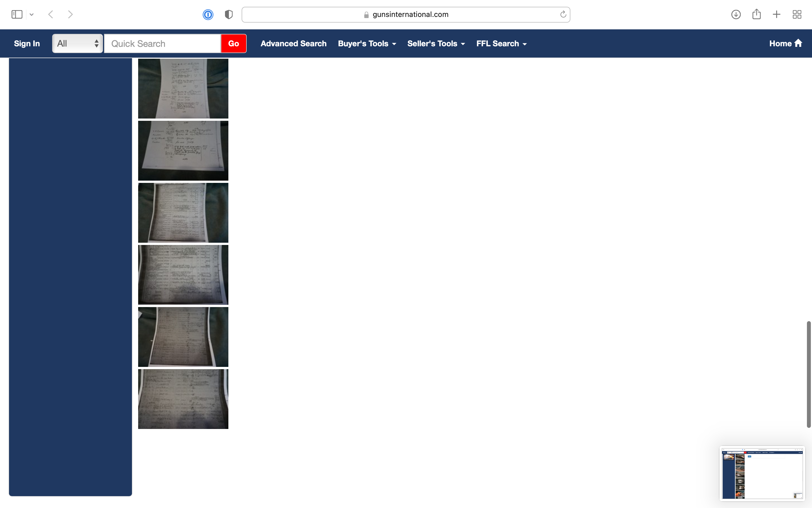This screenshot has width=812, height=508.
Task: Open the fourth ledger document thumbnail
Action: click(183, 275)
